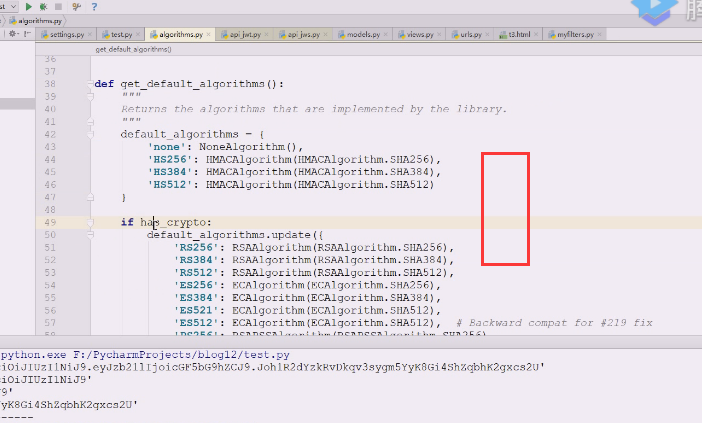This screenshot has height=423, width=702.
Task: Click line number 44 in the gutter
Action: (x=50, y=159)
